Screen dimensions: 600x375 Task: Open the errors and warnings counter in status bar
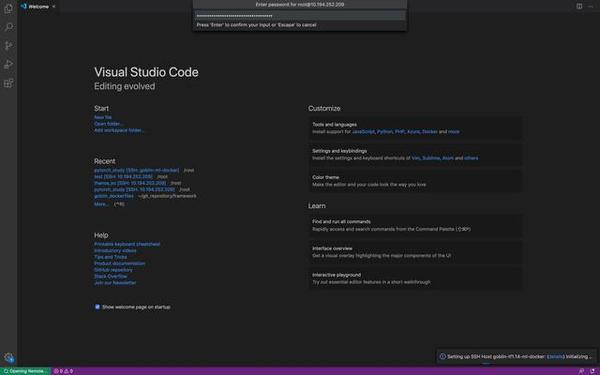point(64,371)
